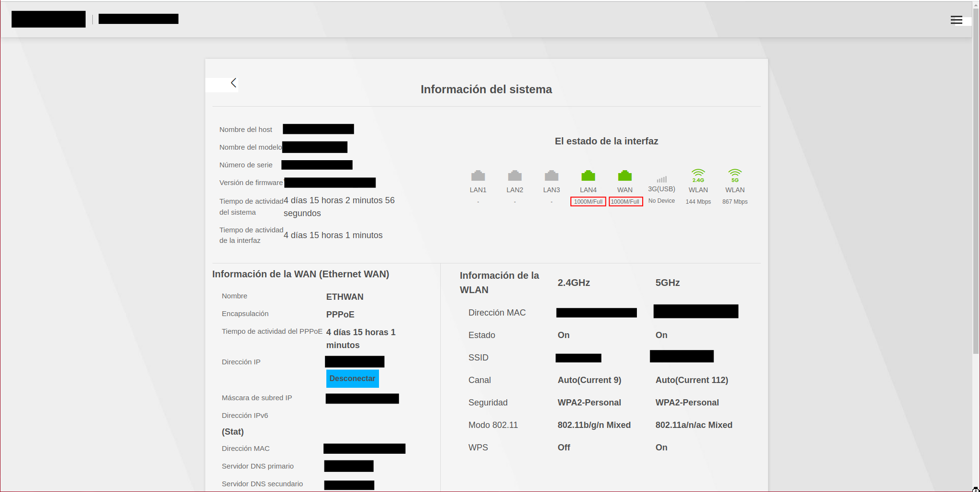Open the hamburger menu
Image resolution: width=980 pixels, height=492 pixels.
[956, 20]
